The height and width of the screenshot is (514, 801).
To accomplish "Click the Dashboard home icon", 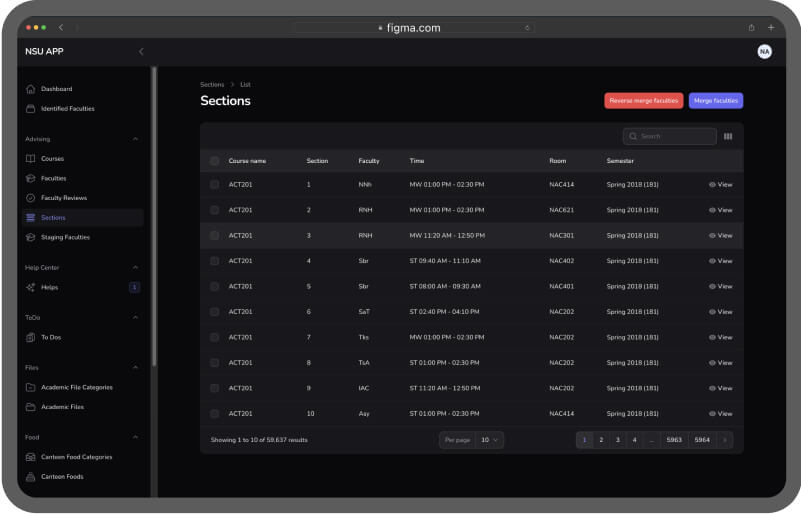I will coord(31,89).
